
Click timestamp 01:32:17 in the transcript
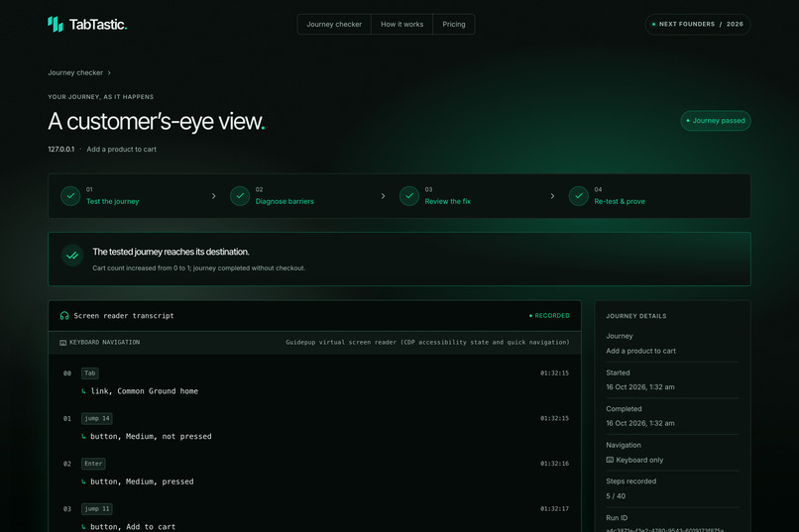pyautogui.click(x=554, y=509)
